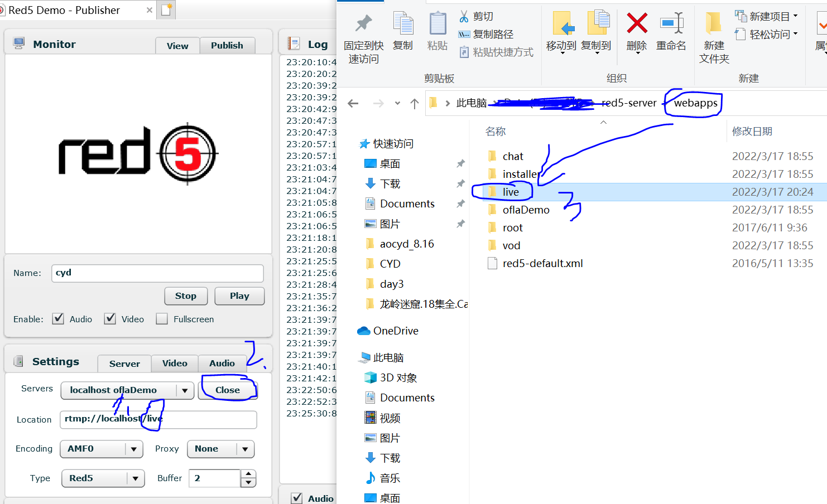The height and width of the screenshot is (504, 827).
Task: Click the Location rtmp URL field
Action: point(158,419)
